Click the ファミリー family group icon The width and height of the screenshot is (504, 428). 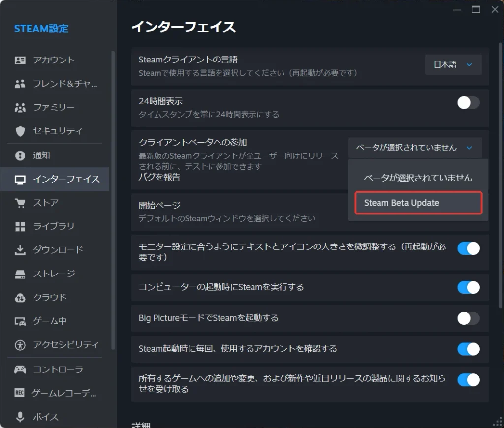20,107
